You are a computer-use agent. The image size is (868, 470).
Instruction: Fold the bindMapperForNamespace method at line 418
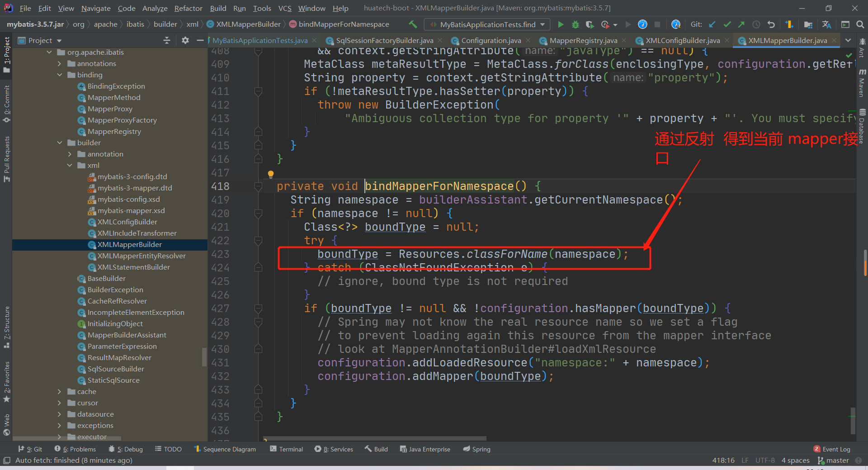(258, 186)
